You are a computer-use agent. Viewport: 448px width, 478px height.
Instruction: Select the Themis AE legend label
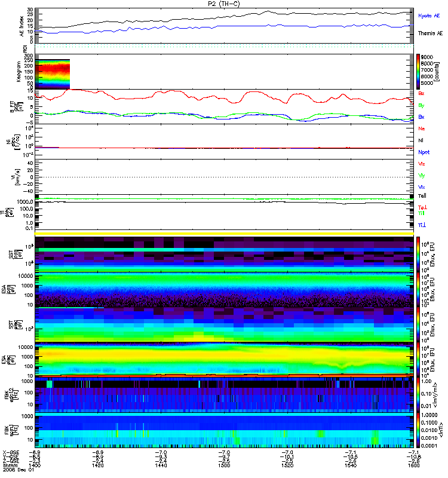(x=430, y=33)
